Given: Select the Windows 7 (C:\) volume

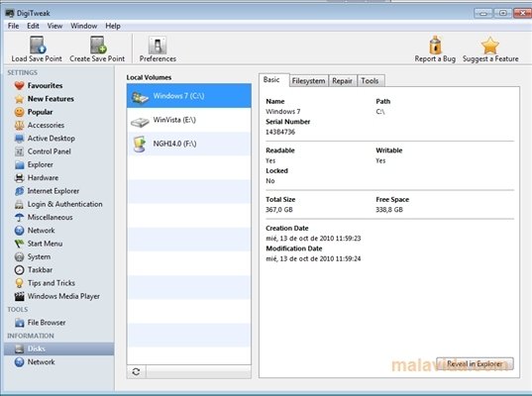Looking at the screenshot, I should pyautogui.click(x=189, y=96).
